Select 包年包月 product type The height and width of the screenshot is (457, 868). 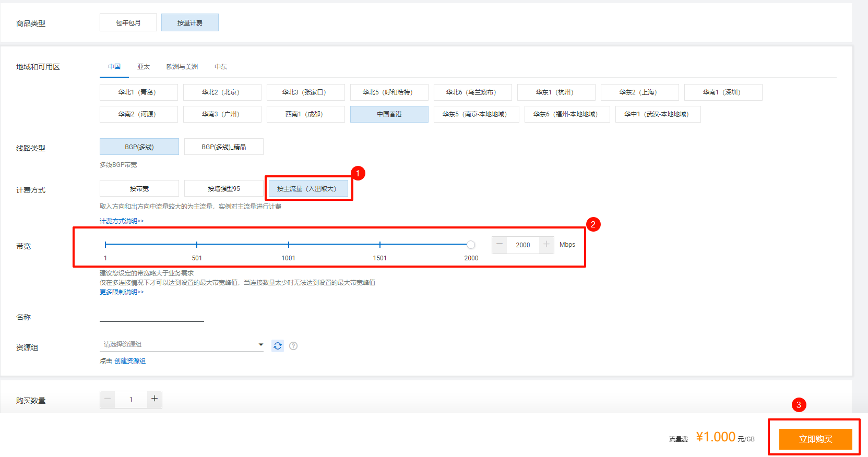point(128,23)
